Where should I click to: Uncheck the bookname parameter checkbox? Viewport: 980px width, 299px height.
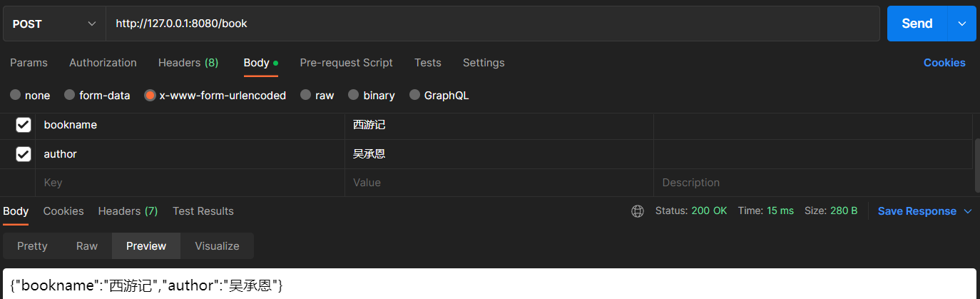click(24, 125)
